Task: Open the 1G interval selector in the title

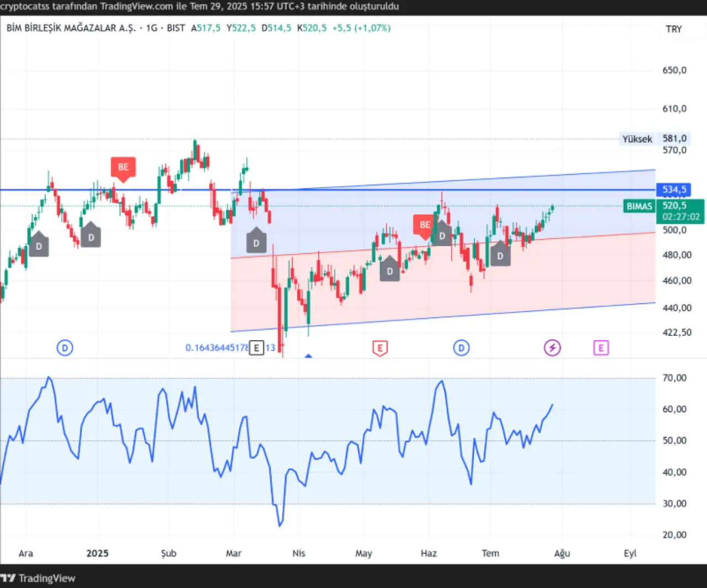Action: [x=151, y=28]
